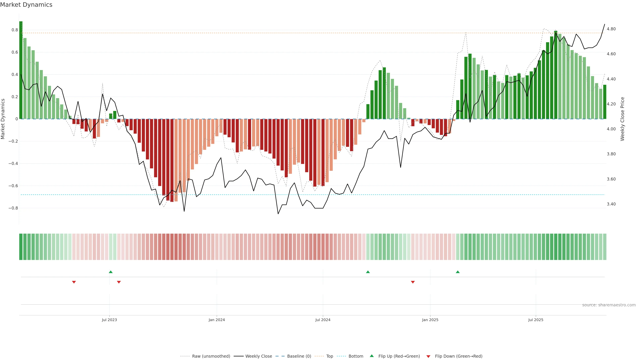The height and width of the screenshot is (362, 644).
Task: Toggle the Weekly Close legend entry
Action: click(x=258, y=356)
